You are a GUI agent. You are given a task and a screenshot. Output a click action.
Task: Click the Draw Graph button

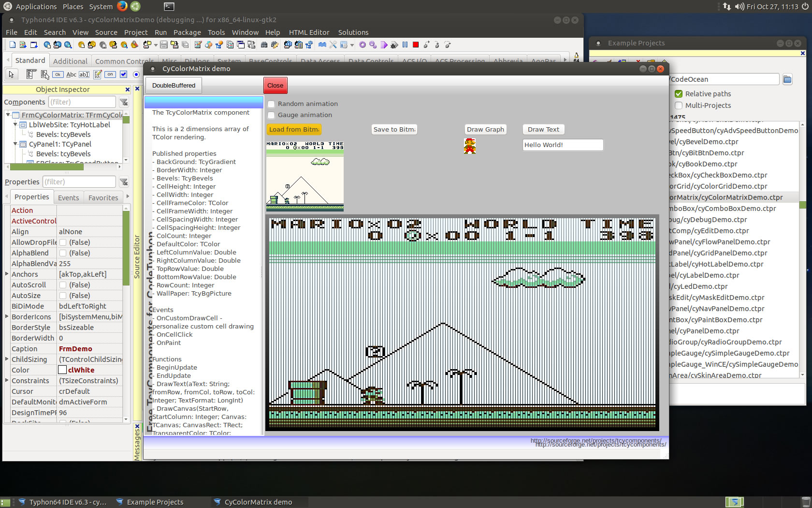point(485,130)
